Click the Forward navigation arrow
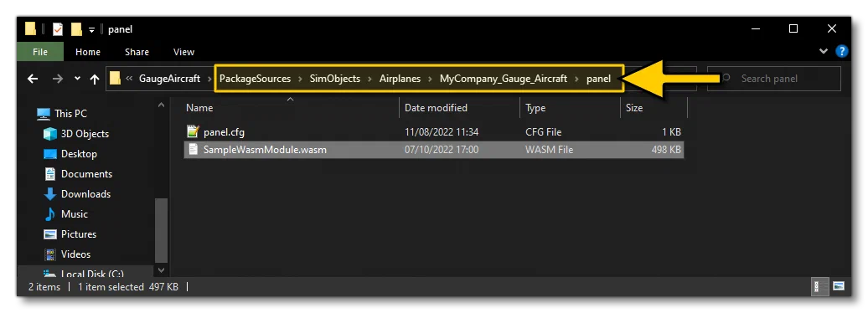868x313 pixels. click(x=57, y=79)
